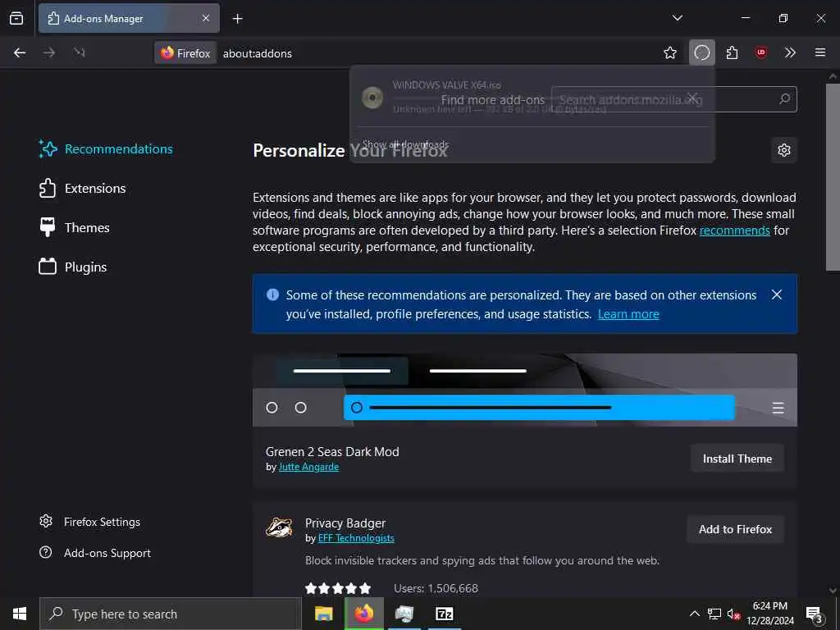Open the Recommendations category
Viewport: 840px width, 630px height.
(106, 149)
